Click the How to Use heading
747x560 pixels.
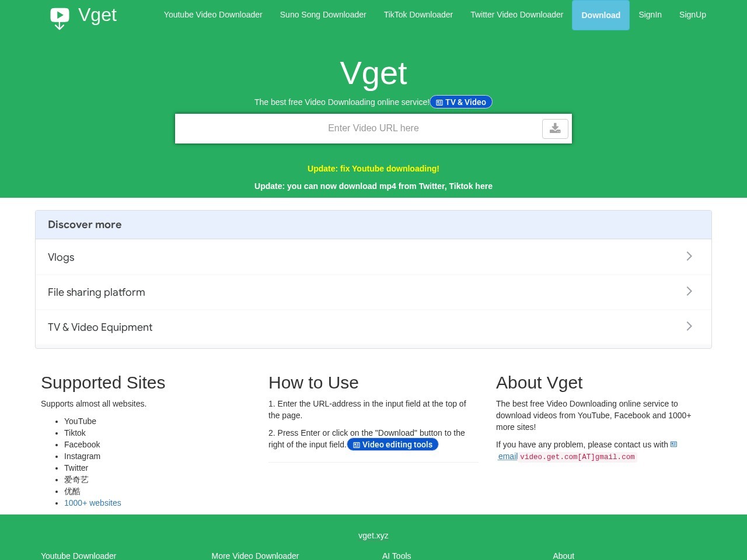(x=313, y=383)
